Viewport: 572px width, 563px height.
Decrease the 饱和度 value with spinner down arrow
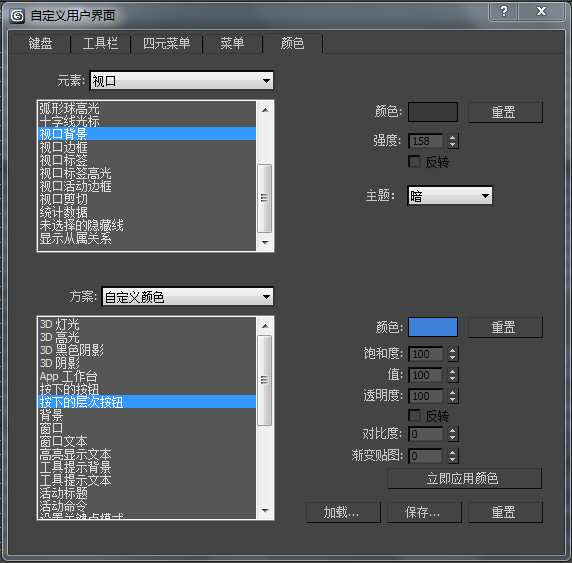click(x=453, y=358)
